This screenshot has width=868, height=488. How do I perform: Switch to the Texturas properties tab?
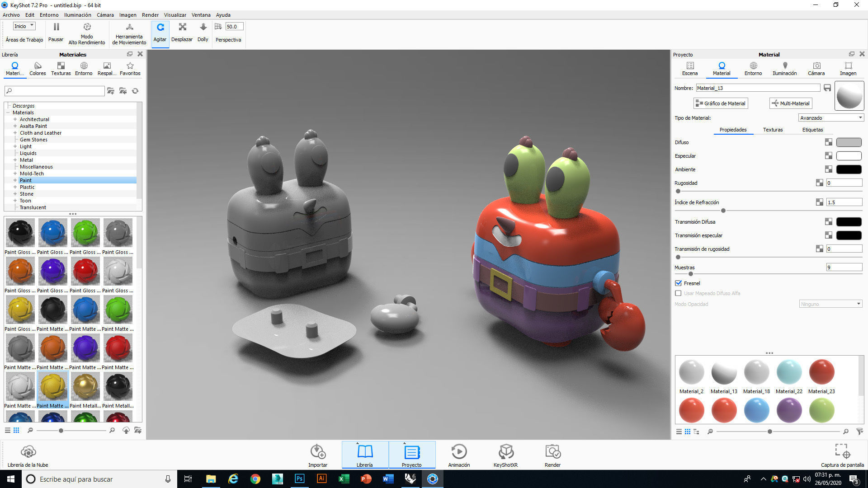pos(773,130)
